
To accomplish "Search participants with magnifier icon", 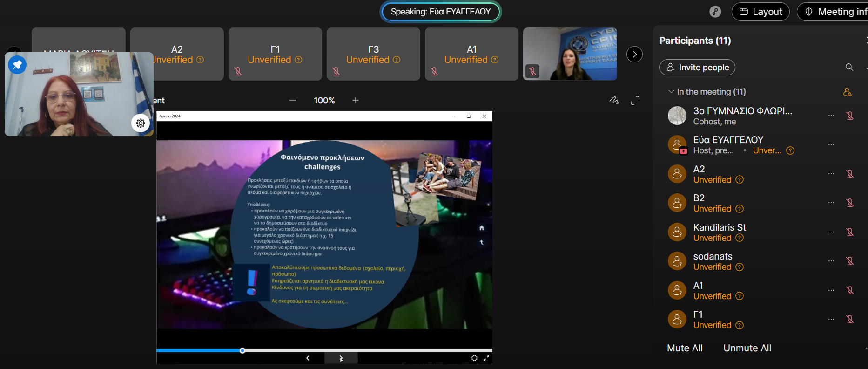I will point(849,67).
